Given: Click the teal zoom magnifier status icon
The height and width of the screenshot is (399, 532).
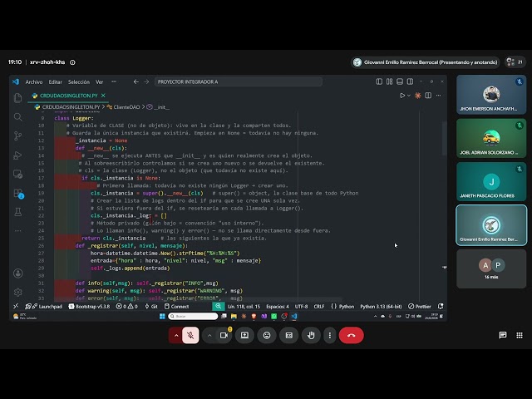Looking at the screenshot, I should [x=218, y=307].
